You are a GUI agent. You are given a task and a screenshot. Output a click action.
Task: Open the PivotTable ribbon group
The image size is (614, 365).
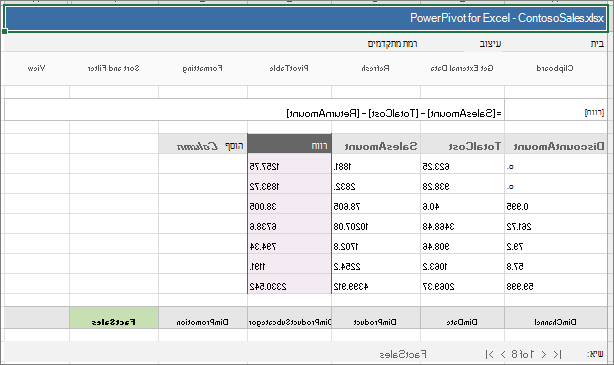pos(289,68)
